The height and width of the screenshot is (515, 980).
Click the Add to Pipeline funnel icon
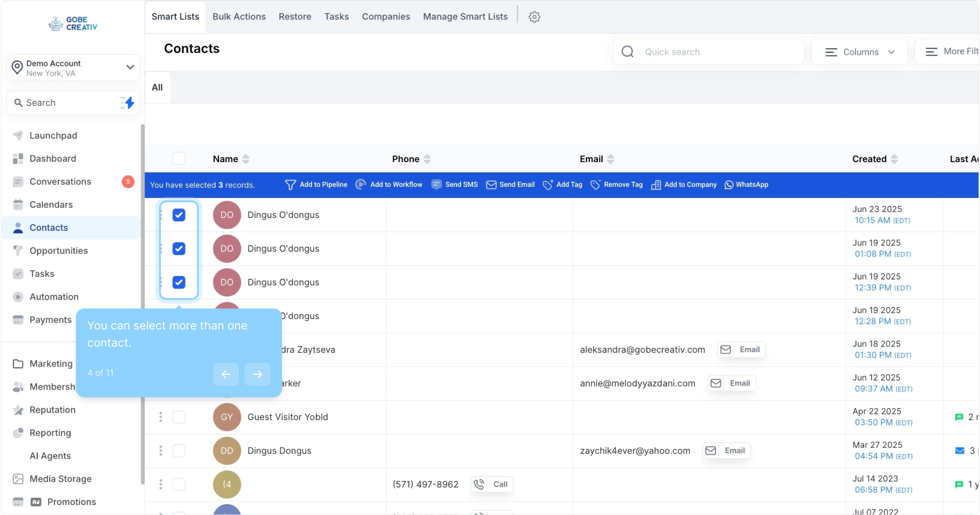(290, 185)
